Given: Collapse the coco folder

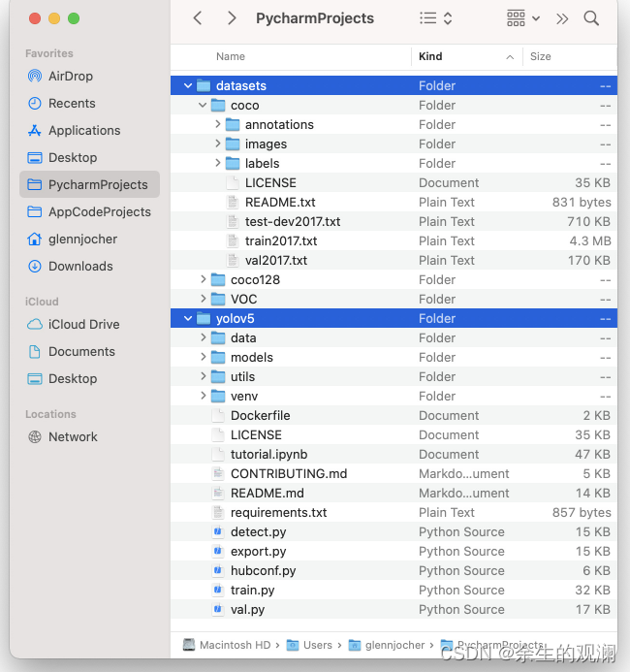Looking at the screenshot, I should point(203,105).
